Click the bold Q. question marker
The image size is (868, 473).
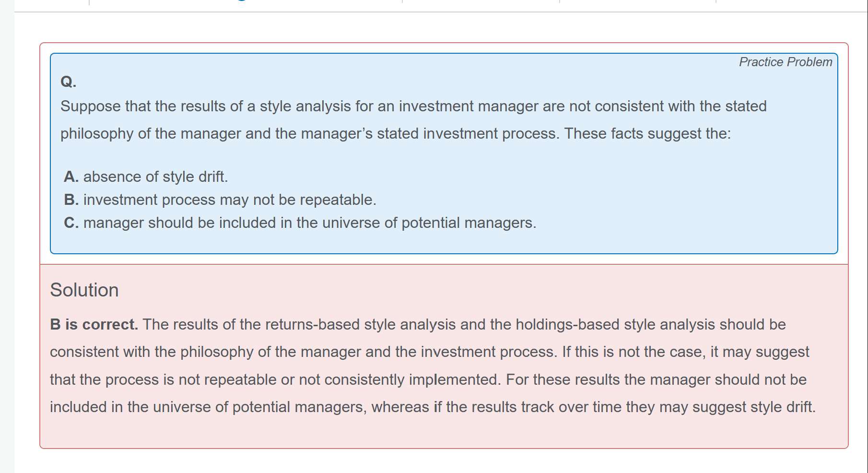coord(68,82)
